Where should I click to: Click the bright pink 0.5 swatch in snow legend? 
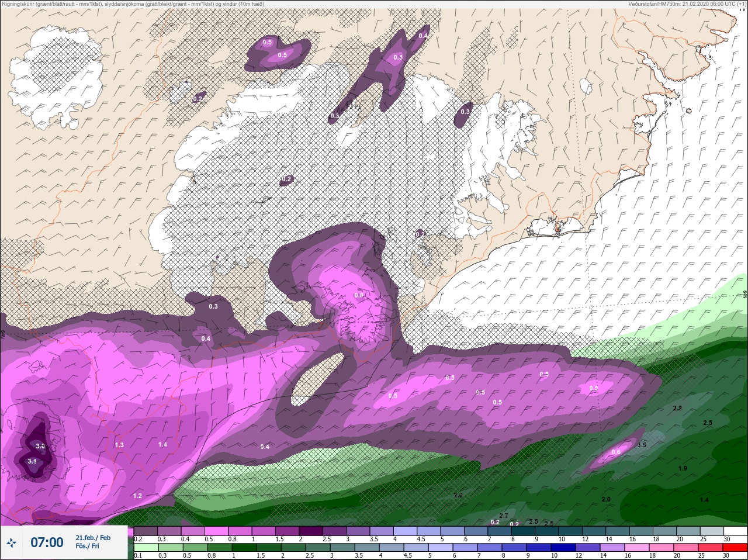[x=217, y=531]
